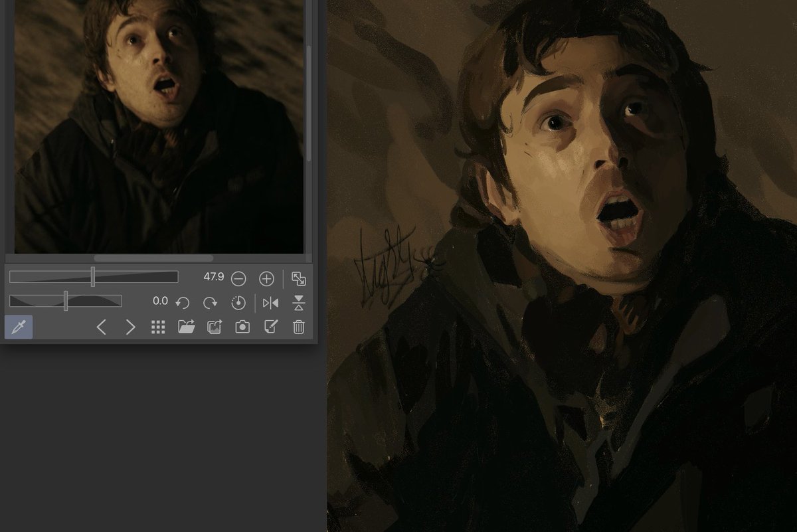Screen dimensions: 797x532
Task: Open the note/edit icon in Sub View
Action: 271,327
